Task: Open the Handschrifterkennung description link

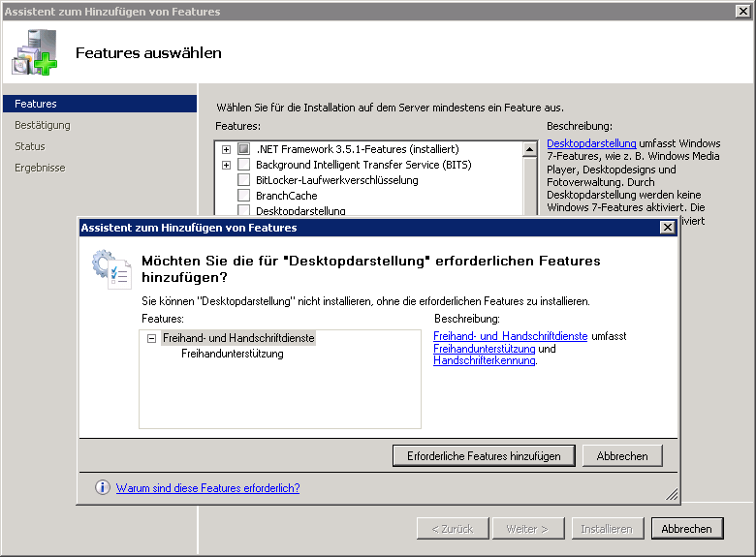Action: pos(484,360)
